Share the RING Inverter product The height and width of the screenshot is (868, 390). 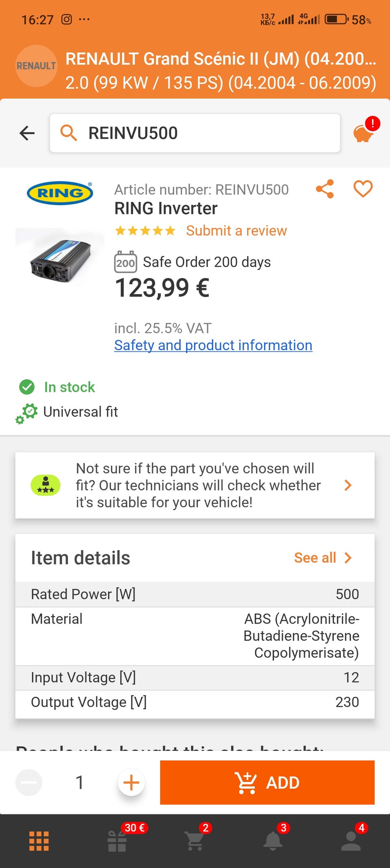coord(325,189)
